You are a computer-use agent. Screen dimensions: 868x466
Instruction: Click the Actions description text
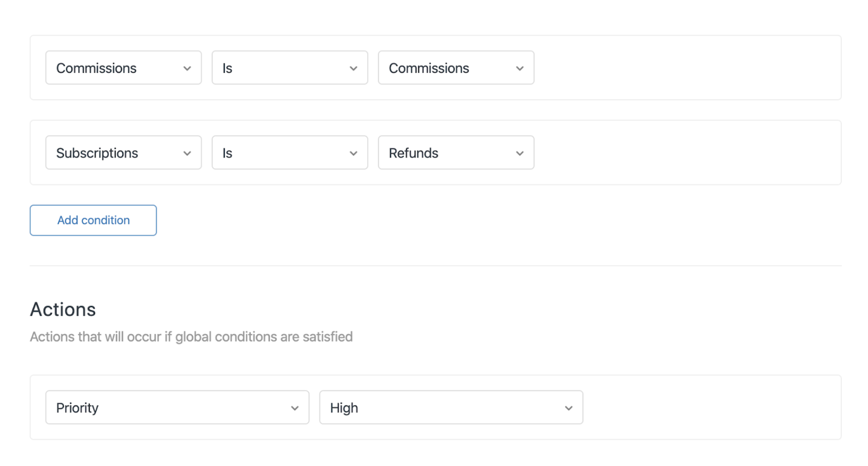coord(191,337)
